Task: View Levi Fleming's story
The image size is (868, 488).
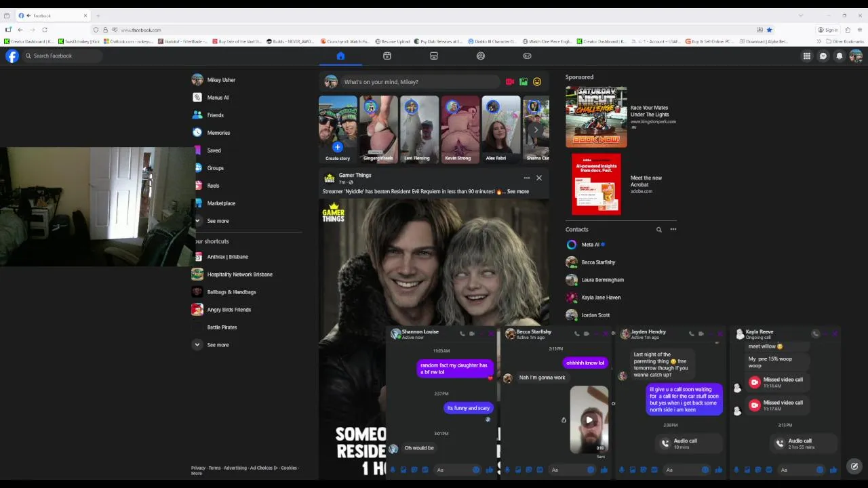Action: click(x=419, y=129)
